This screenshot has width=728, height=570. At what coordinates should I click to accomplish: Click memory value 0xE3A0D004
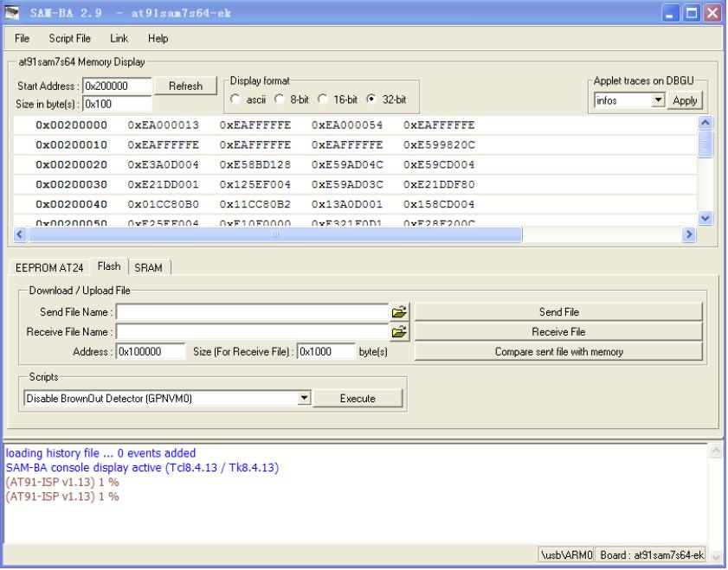[163, 164]
